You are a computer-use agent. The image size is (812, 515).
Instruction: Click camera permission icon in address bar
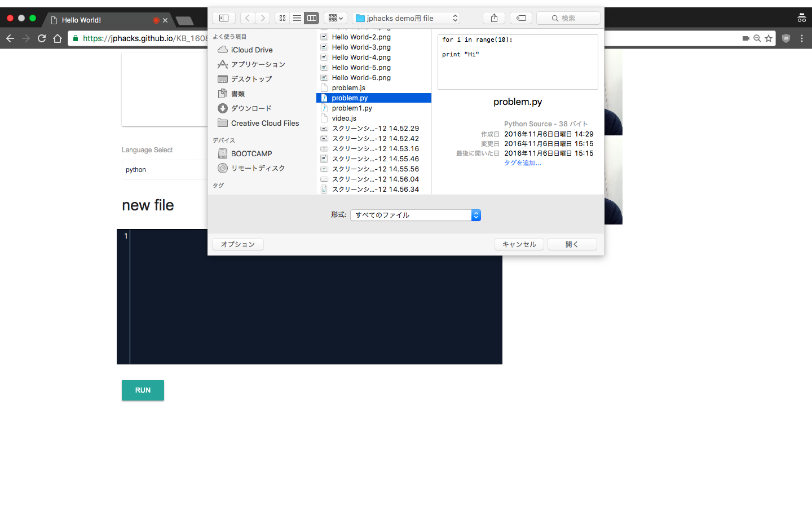pyautogui.click(x=746, y=38)
